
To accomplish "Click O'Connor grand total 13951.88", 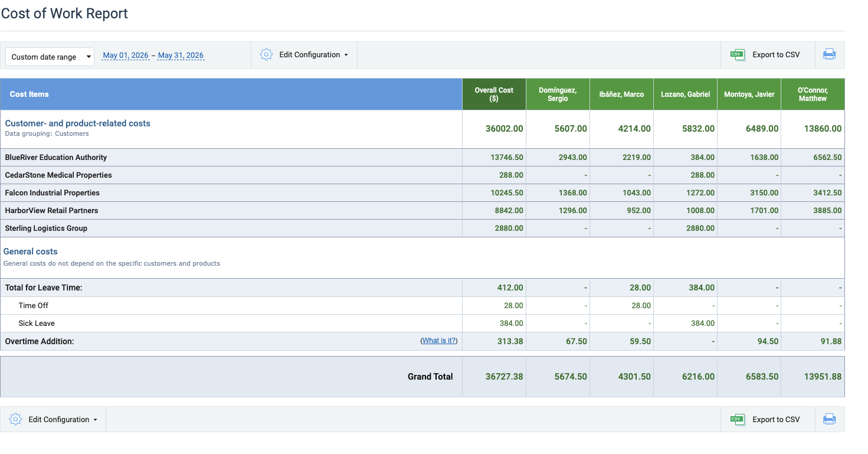I will [823, 377].
